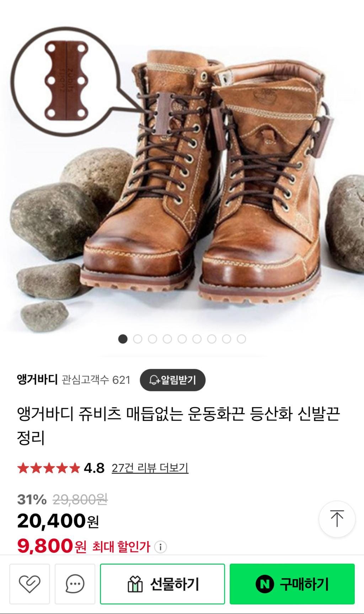Select the last image pagination dot
364x614 pixels.
coord(241,339)
